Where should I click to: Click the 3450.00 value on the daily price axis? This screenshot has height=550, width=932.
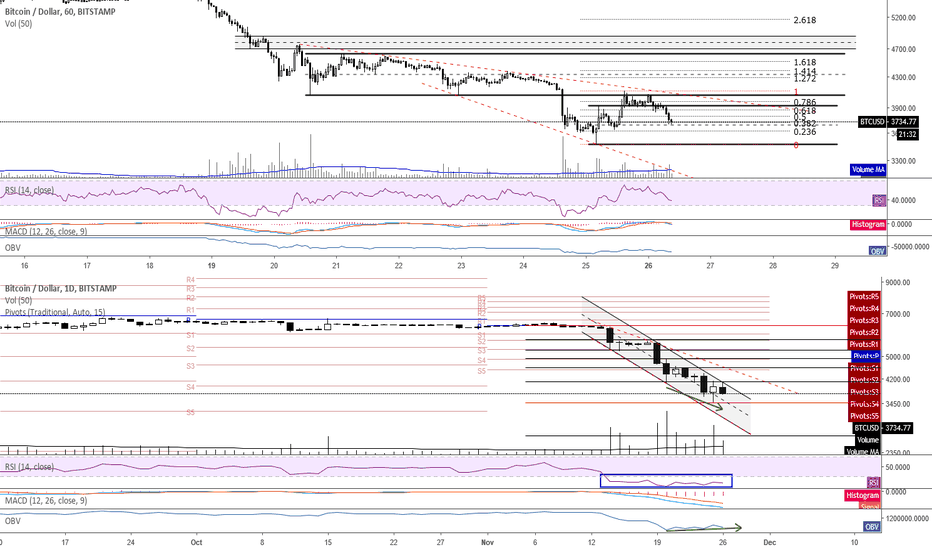[898, 404]
